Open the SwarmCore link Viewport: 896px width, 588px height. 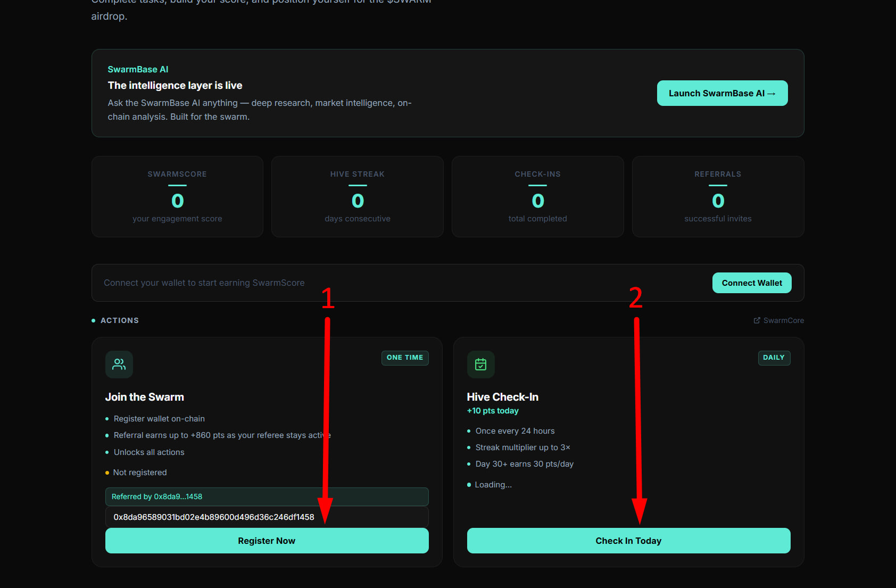click(x=779, y=320)
